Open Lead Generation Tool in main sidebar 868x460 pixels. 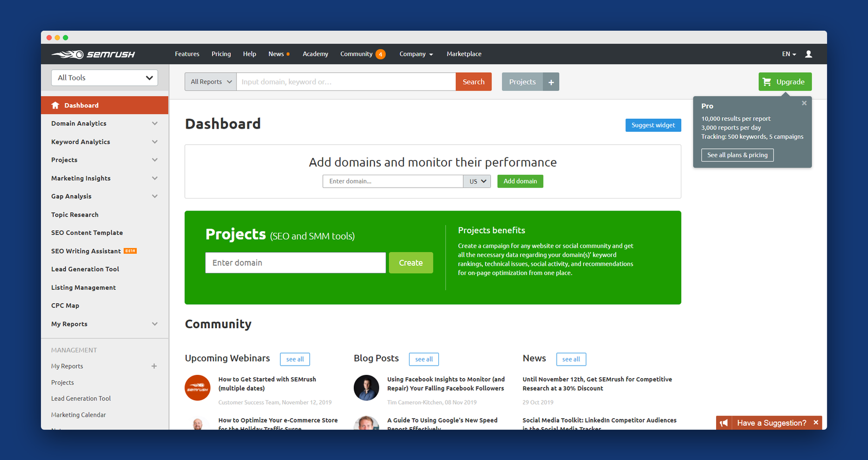click(x=85, y=269)
